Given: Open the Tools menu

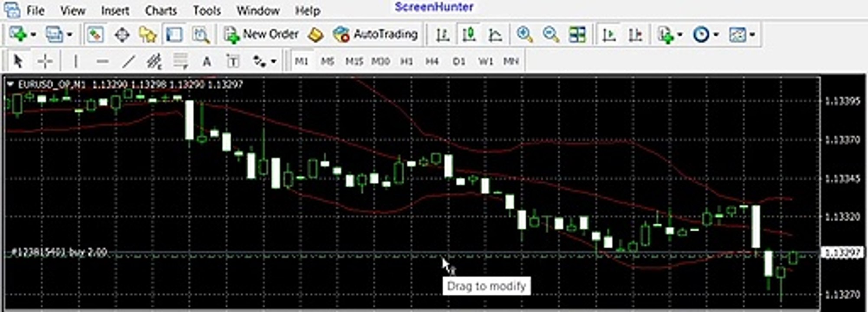Looking at the screenshot, I should (x=207, y=10).
